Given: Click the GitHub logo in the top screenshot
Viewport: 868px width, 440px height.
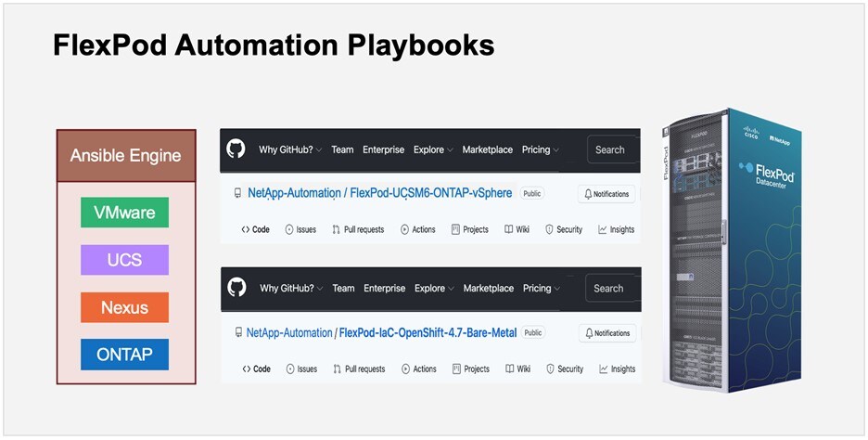Looking at the screenshot, I should click(x=236, y=149).
